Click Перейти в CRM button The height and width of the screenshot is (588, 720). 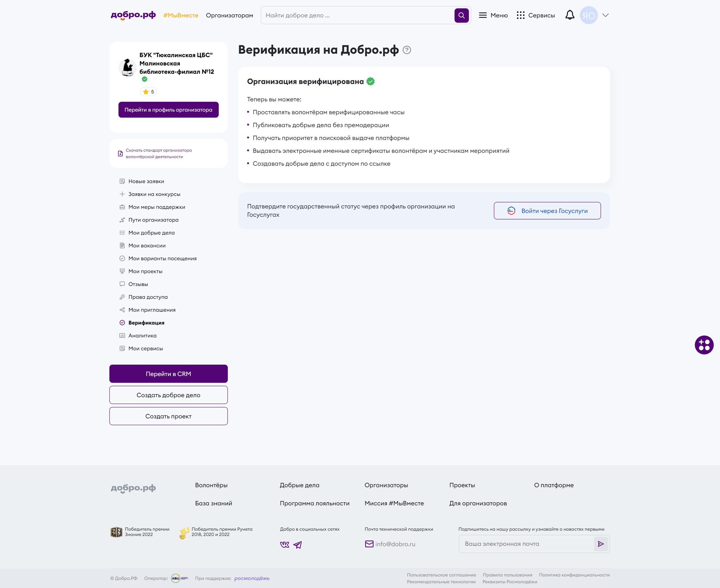pyautogui.click(x=168, y=374)
